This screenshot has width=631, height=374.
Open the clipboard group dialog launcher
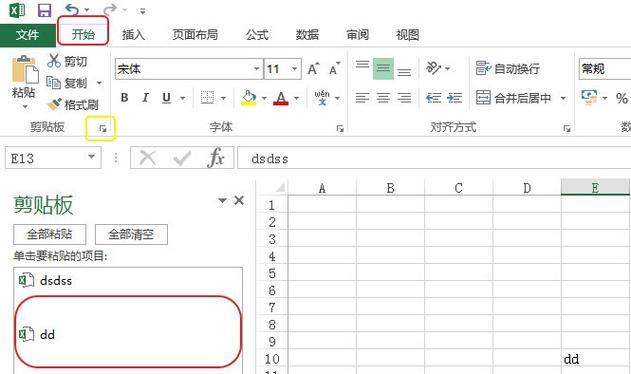(x=103, y=128)
